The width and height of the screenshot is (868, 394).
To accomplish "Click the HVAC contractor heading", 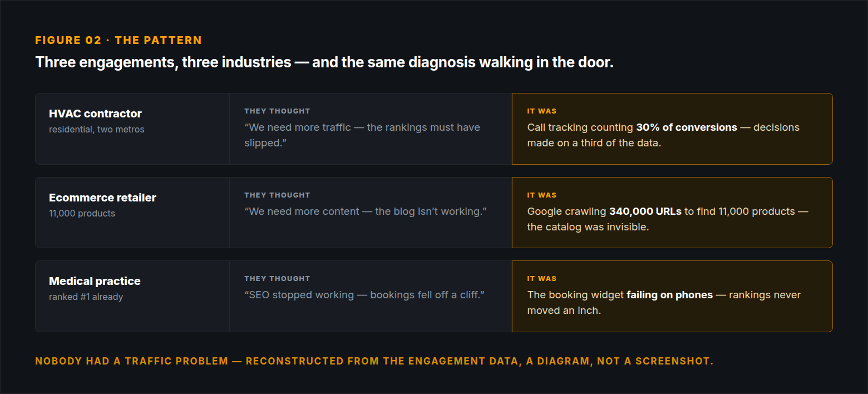I will 95,114.
